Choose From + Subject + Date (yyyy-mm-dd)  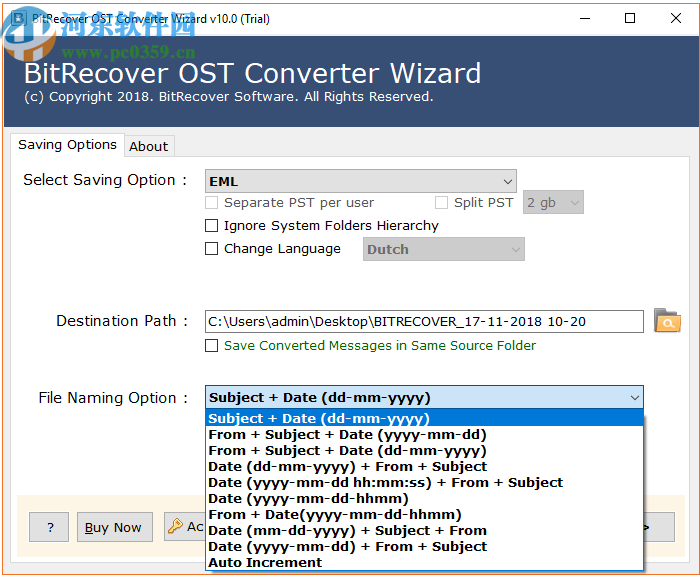pos(424,434)
